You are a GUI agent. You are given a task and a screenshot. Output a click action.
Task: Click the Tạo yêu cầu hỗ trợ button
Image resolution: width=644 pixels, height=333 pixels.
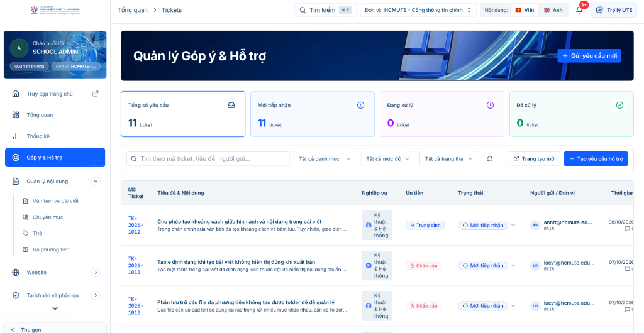[x=596, y=159]
